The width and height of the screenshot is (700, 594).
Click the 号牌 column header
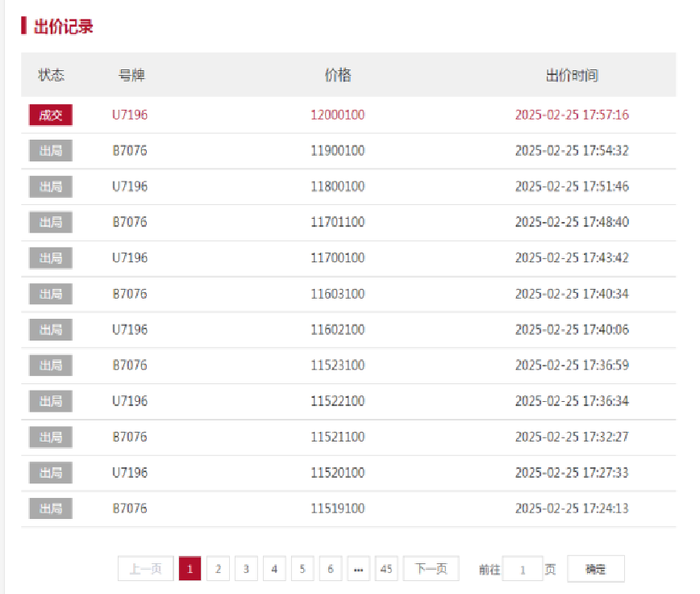click(131, 76)
